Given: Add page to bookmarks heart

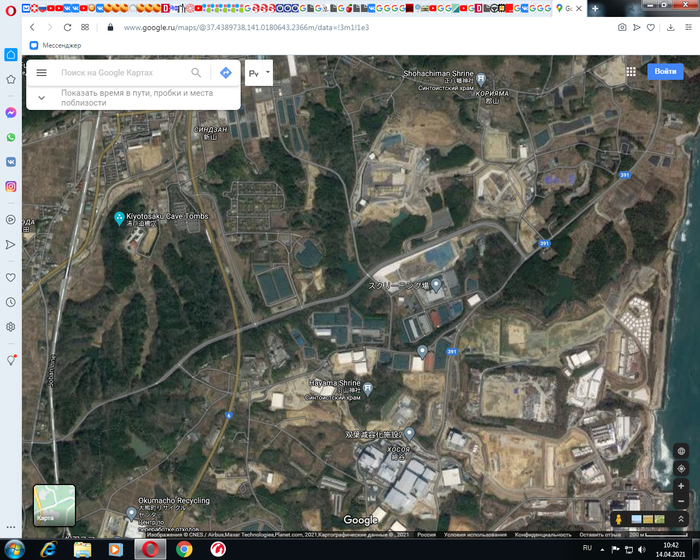Looking at the screenshot, I should [x=651, y=27].
